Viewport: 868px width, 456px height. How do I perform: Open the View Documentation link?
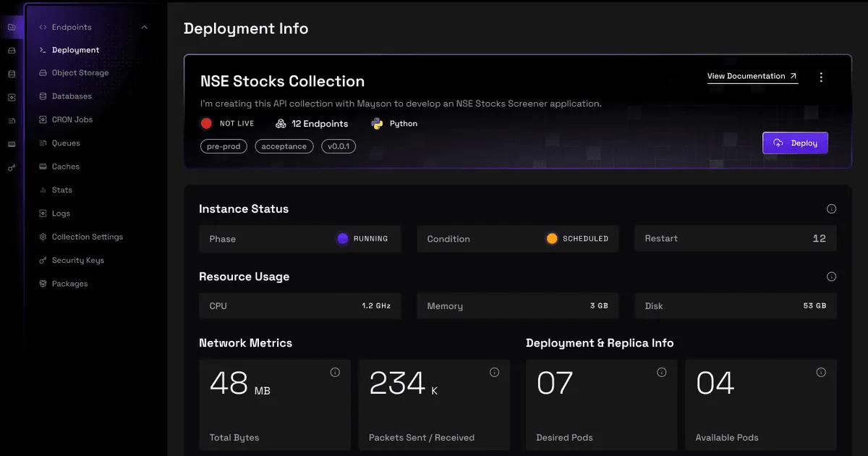(752, 76)
